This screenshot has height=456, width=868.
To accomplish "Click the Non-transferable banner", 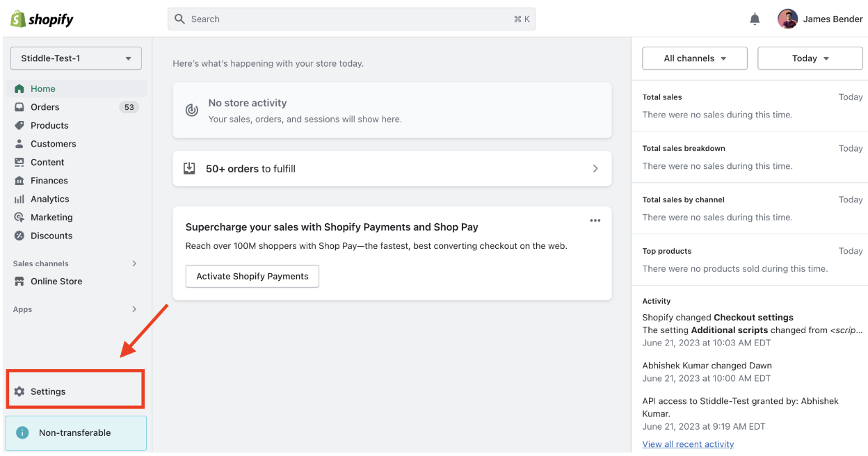I will 76,433.
